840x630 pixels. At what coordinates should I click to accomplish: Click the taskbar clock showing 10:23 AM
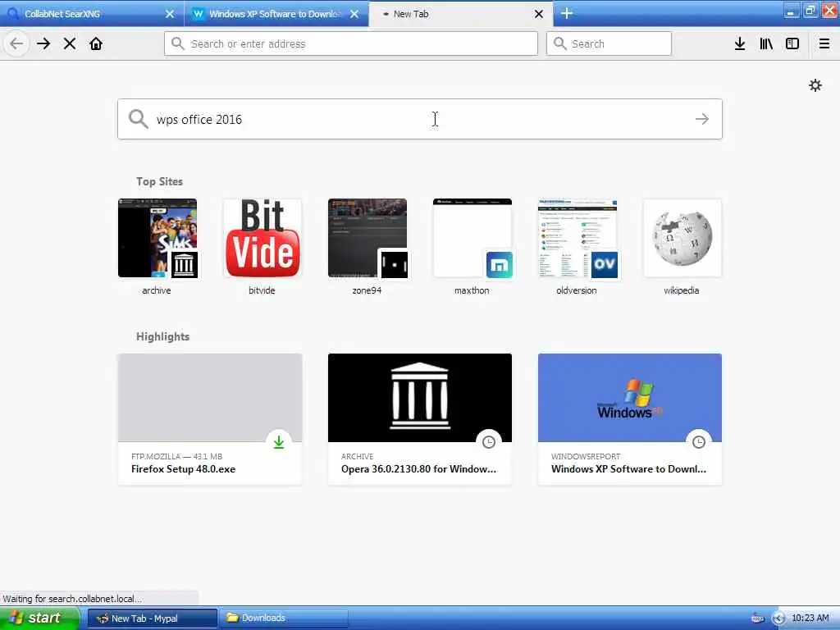point(810,618)
